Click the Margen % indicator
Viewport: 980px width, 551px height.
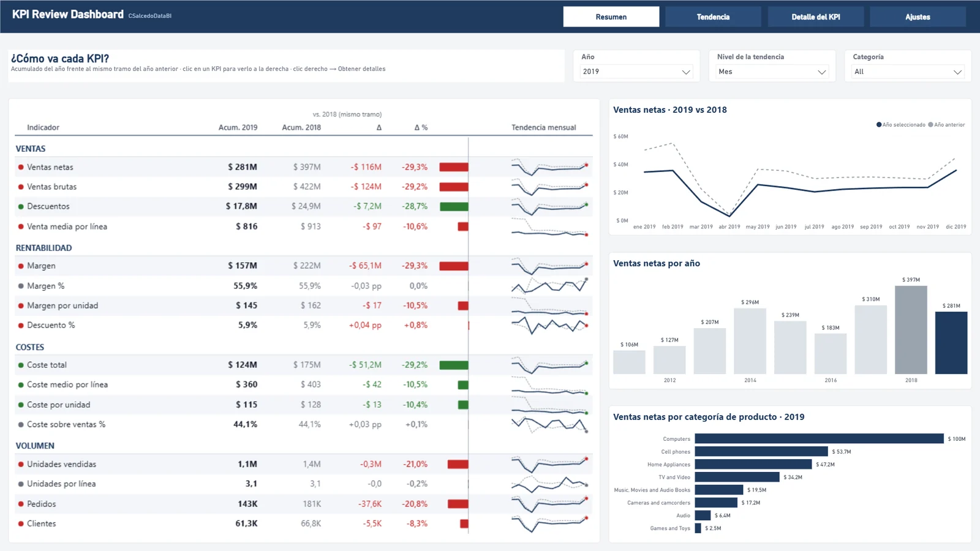point(304,286)
